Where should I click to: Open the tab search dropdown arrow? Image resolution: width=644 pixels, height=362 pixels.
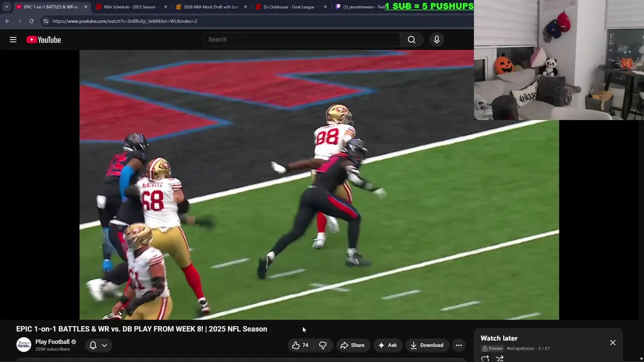coord(7,7)
